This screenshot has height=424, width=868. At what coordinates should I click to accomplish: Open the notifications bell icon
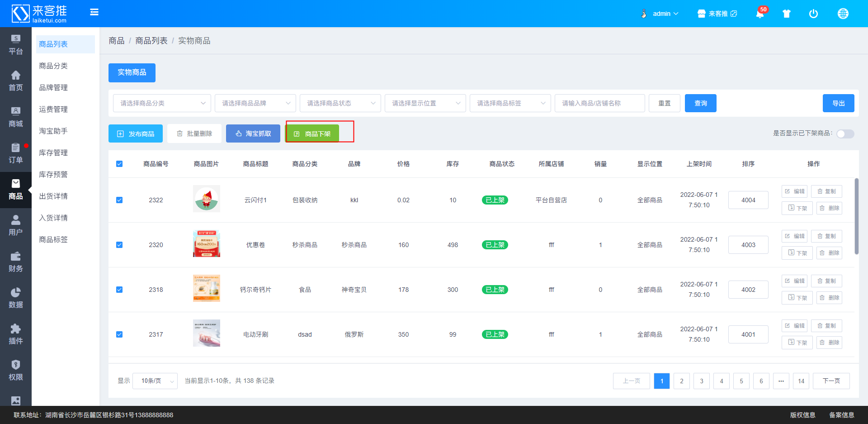coord(760,14)
